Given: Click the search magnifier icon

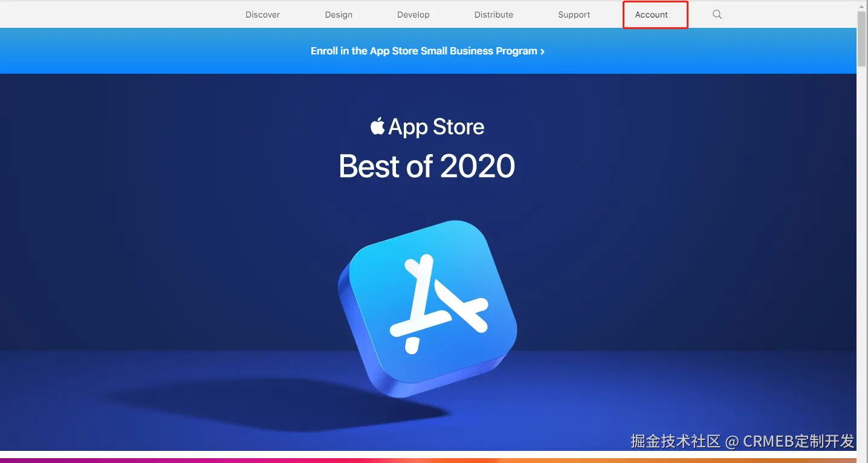Looking at the screenshot, I should [x=717, y=15].
